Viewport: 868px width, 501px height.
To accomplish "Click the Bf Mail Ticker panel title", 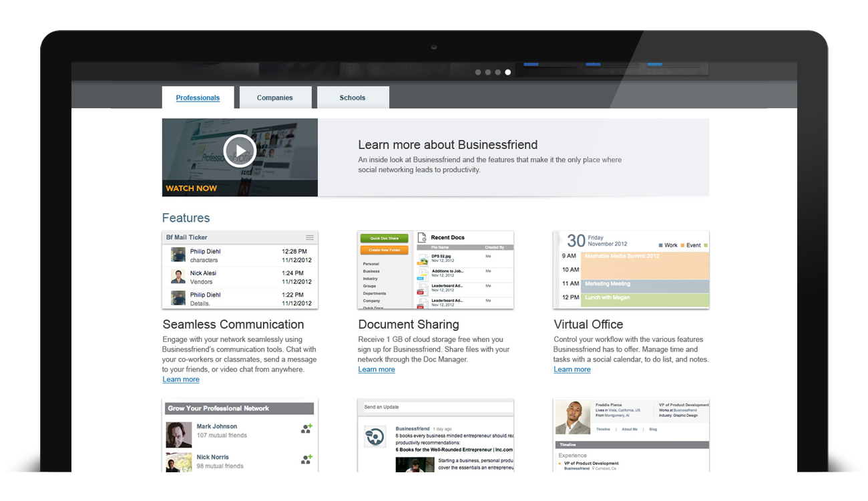I will [x=187, y=237].
